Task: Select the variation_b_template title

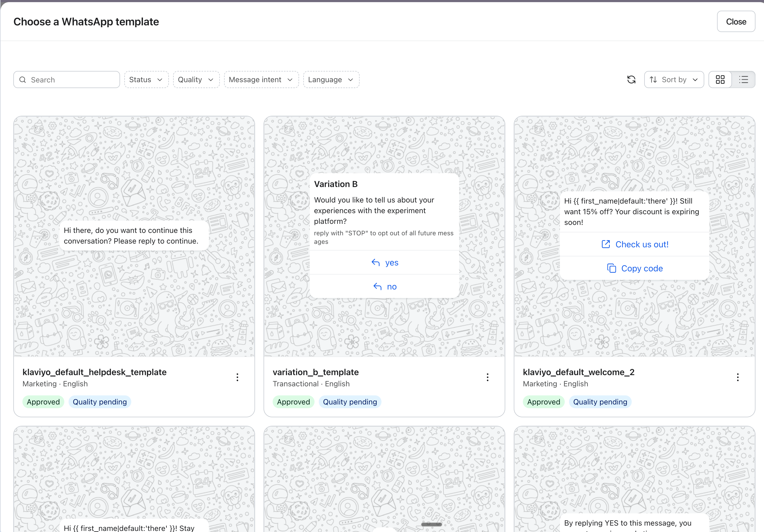Action: (x=316, y=372)
